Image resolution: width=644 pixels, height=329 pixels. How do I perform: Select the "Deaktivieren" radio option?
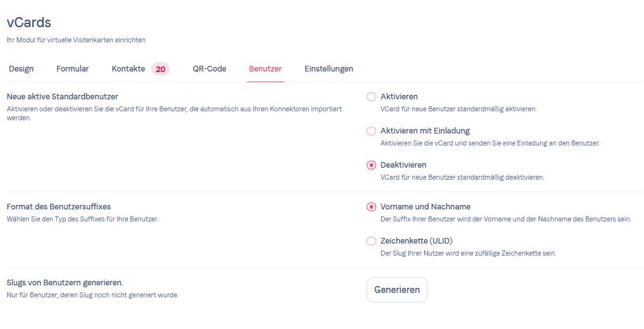(x=372, y=165)
